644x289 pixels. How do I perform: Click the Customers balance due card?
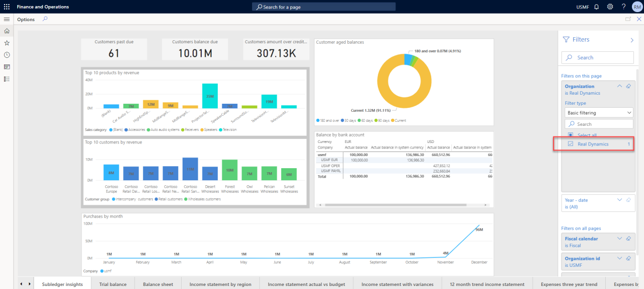195,49
